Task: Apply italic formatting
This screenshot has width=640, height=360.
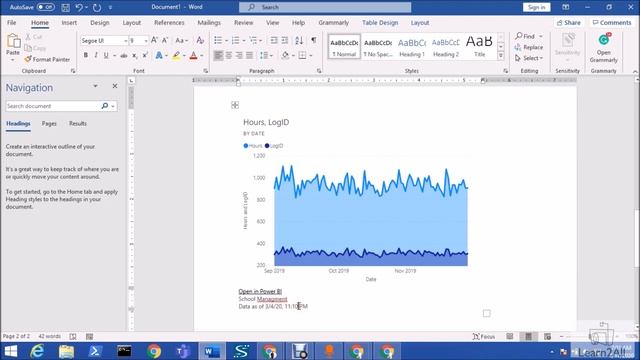Action: click(96, 55)
